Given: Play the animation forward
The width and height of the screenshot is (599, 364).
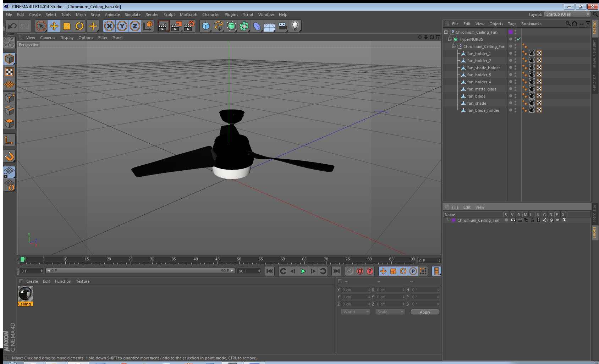Looking at the screenshot, I should point(303,271).
